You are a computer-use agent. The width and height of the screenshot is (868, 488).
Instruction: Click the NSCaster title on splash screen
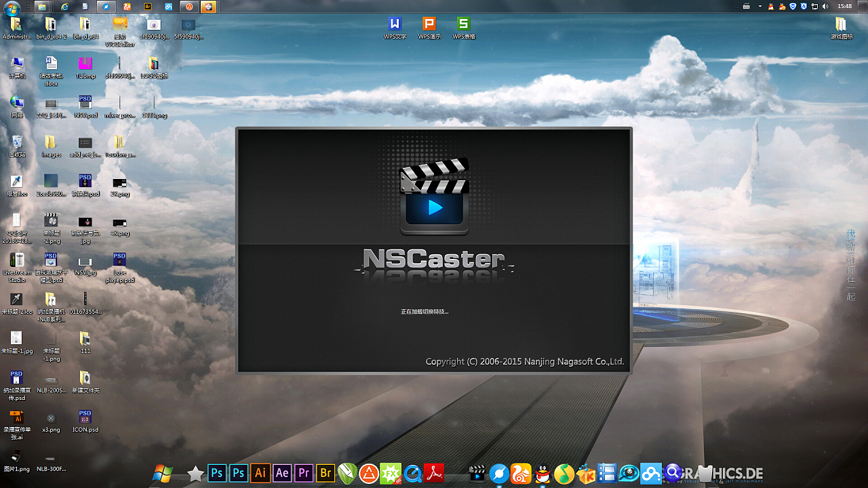[434, 259]
